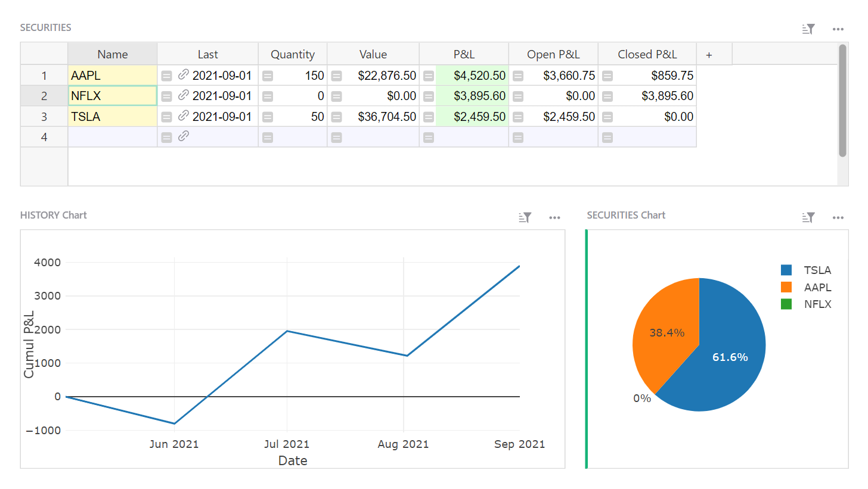Click the cell options icon in AAPL's P&L cell

[429, 75]
